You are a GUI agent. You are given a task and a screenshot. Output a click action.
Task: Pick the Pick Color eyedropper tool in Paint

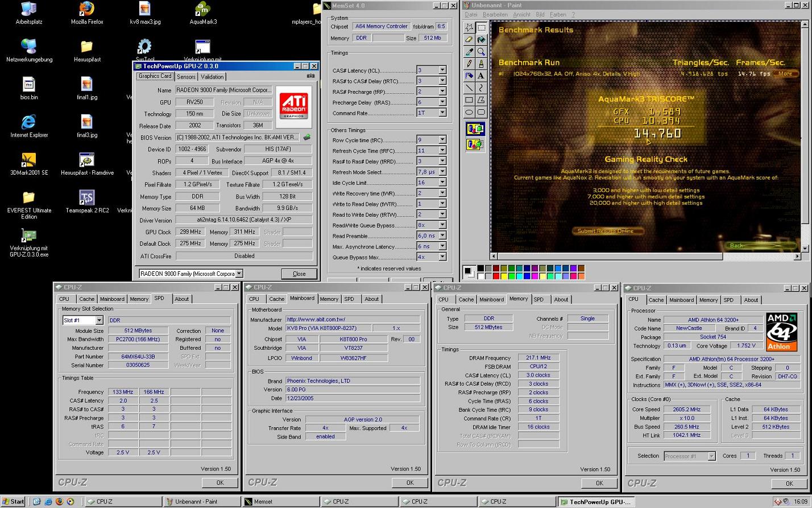pos(469,52)
